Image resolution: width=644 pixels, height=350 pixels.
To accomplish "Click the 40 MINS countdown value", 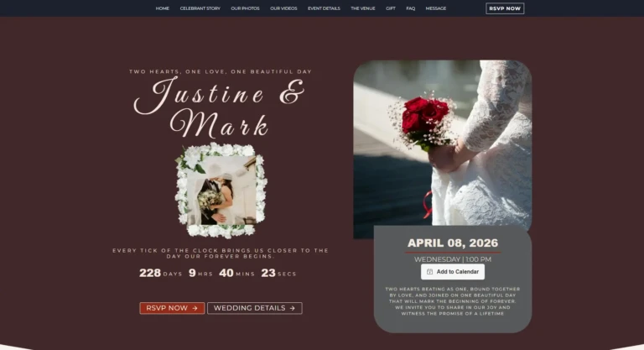I will [236, 273].
